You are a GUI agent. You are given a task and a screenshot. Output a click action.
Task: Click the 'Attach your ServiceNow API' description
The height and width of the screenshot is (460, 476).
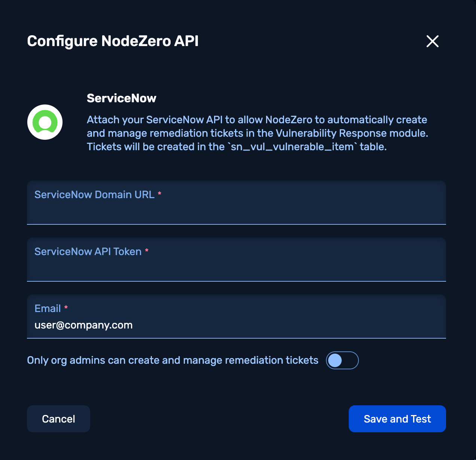click(x=257, y=120)
